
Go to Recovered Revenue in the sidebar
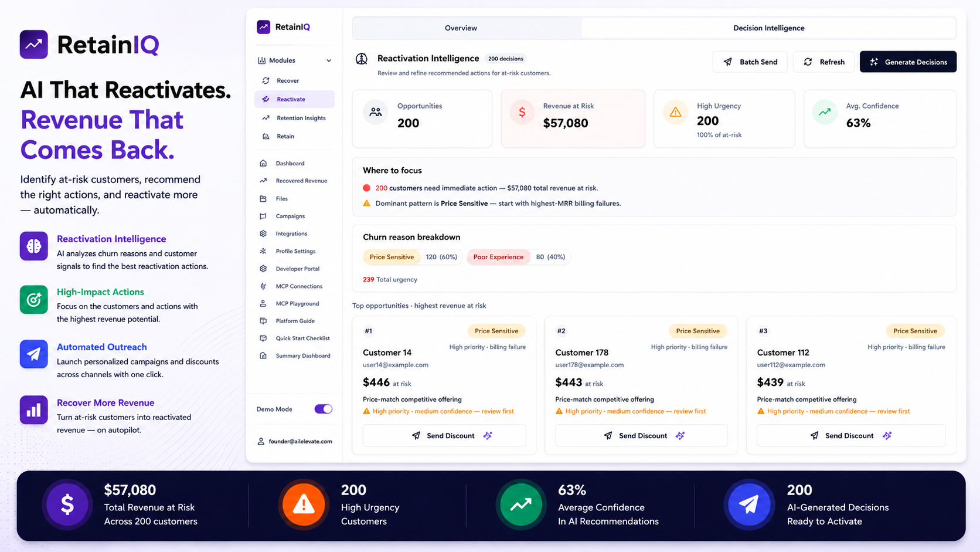(294, 181)
